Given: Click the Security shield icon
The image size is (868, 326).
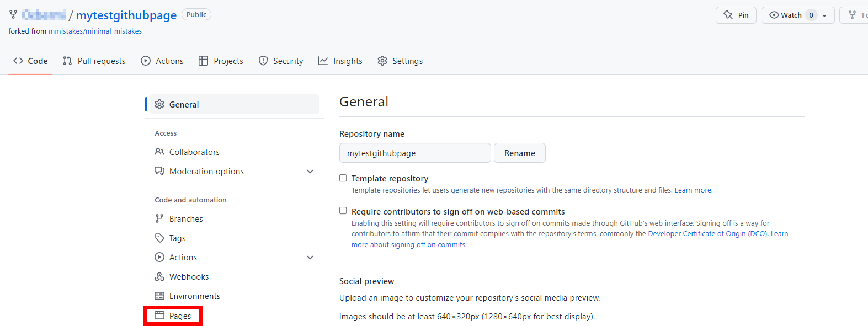Looking at the screenshot, I should point(263,61).
